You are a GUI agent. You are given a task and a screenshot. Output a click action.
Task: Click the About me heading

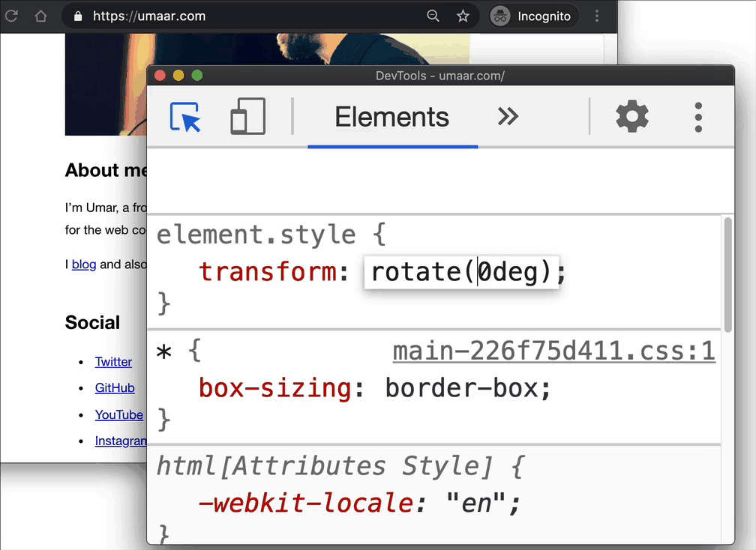click(x=106, y=170)
